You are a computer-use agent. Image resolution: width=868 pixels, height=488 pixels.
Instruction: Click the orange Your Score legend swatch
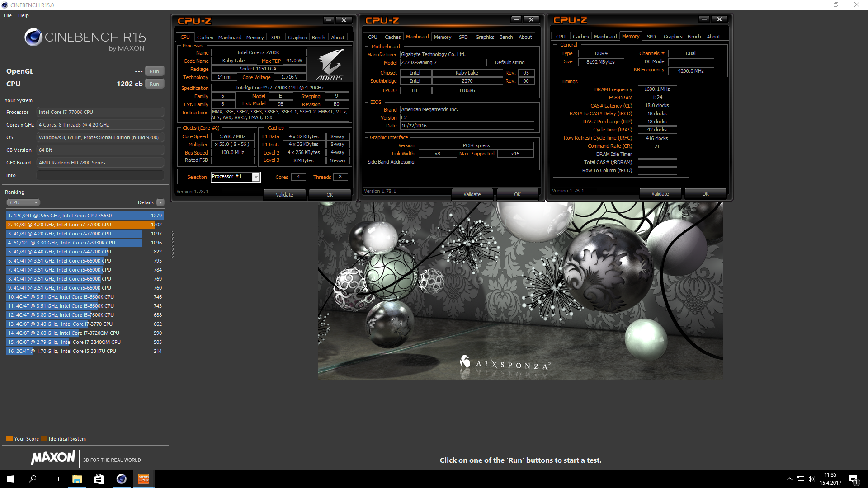tap(9, 438)
